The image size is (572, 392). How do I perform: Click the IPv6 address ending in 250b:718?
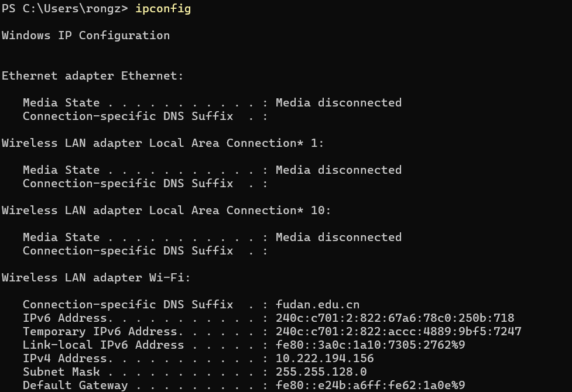tap(395, 318)
